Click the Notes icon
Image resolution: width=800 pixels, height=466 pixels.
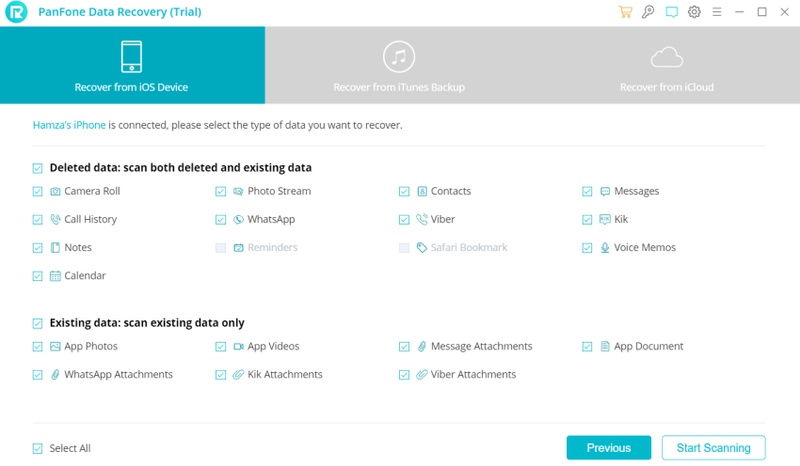click(x=55, y=248)
